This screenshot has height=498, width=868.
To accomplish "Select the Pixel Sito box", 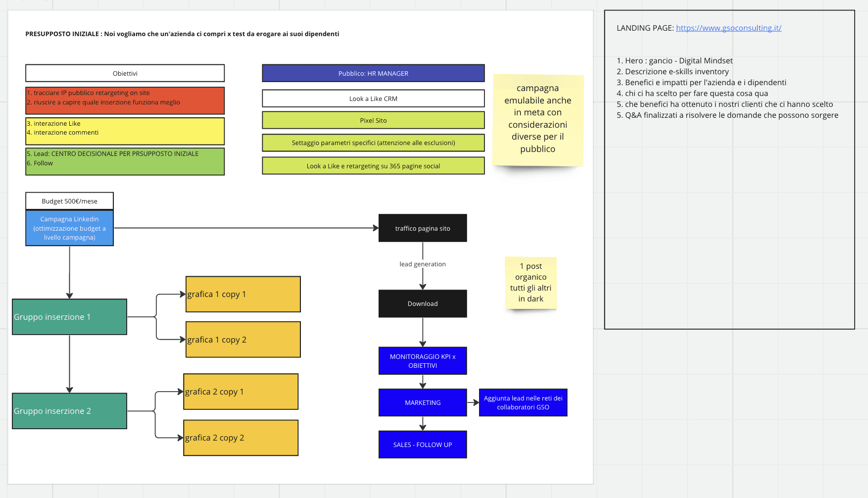I will (373, 120).
